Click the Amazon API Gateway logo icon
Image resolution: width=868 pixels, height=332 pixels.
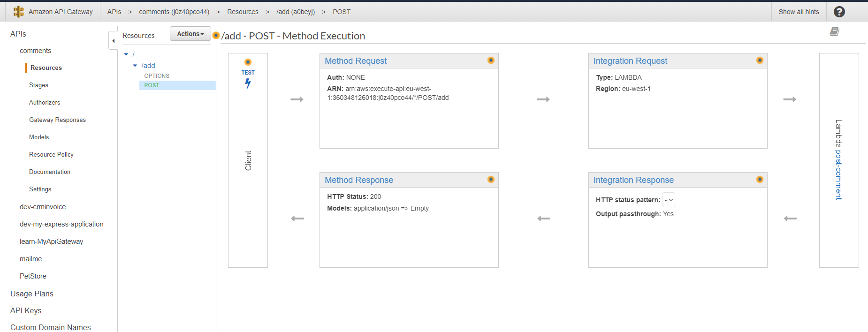tap(19, 12)
